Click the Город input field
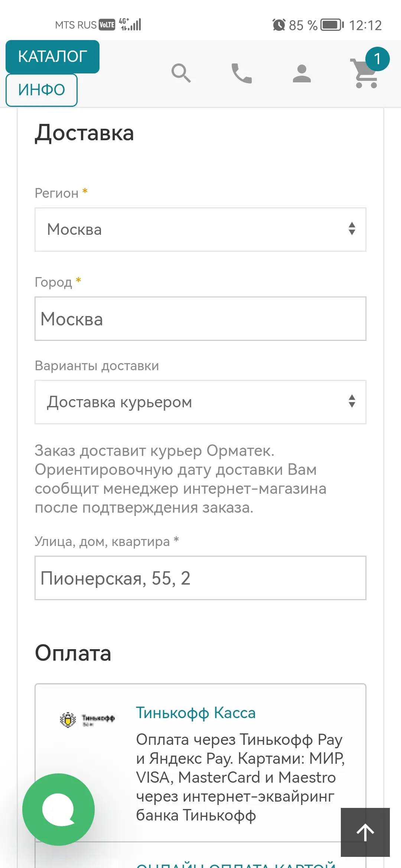This screenshot has width=401, height=868. click(x=200, y=319)
